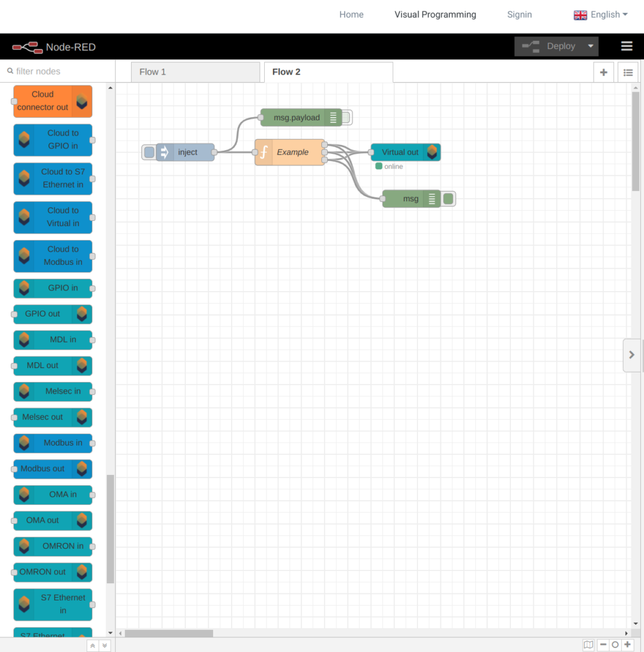
Task: Click the canvas horizontal scrollbar thumb
Action: tap(169, 634)
